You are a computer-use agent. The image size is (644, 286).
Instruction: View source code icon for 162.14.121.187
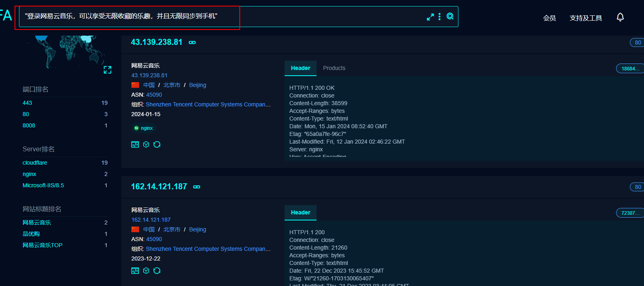(x=135, y=271)
